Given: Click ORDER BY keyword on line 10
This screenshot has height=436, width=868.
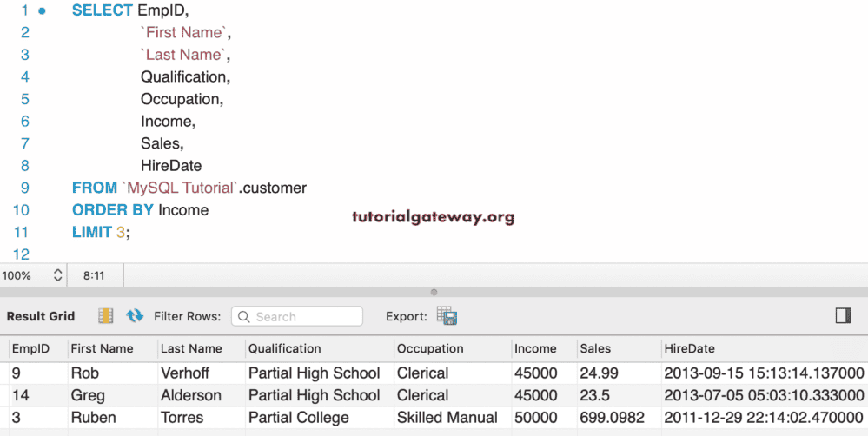Looking at the screenshot, I should (x=114, y=210).
